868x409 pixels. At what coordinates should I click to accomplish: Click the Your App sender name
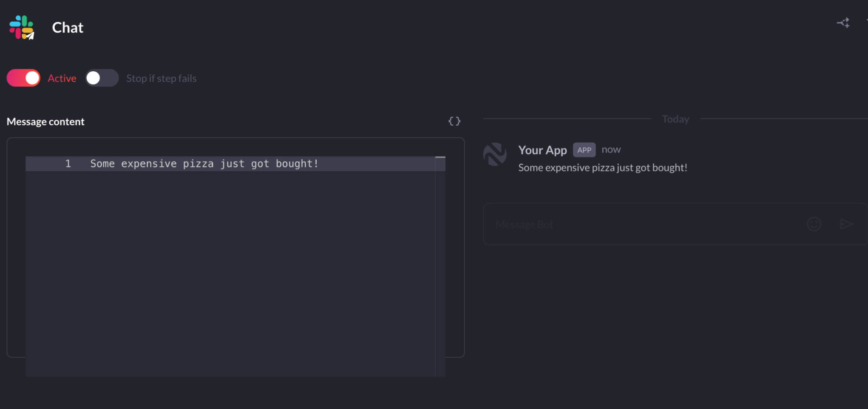[542, 150]
